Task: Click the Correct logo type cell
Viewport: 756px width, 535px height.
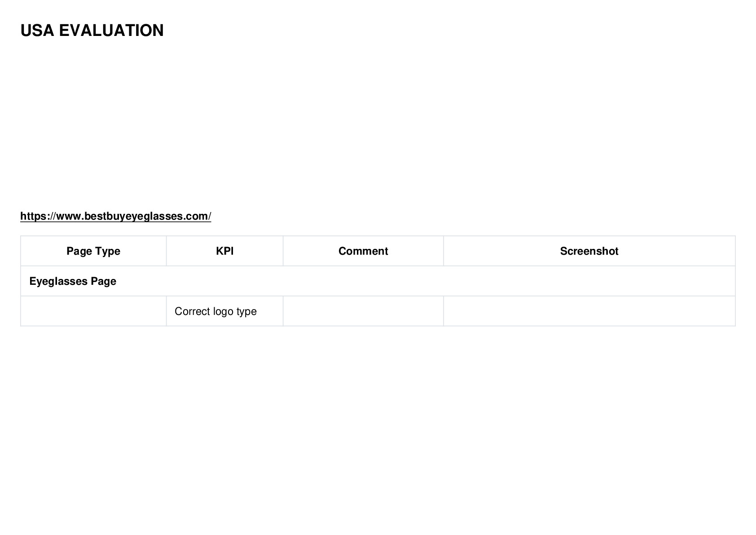Action: [x=225, y=311]
